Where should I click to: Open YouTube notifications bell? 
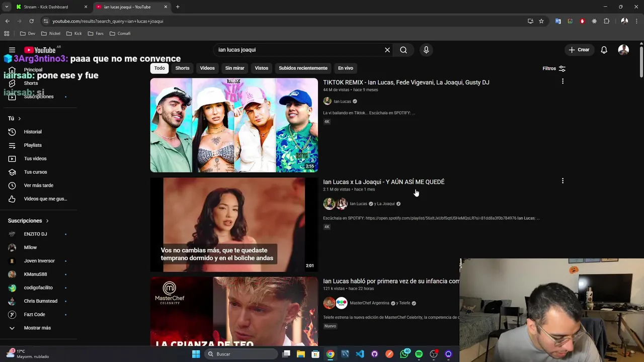coord(604,50)
